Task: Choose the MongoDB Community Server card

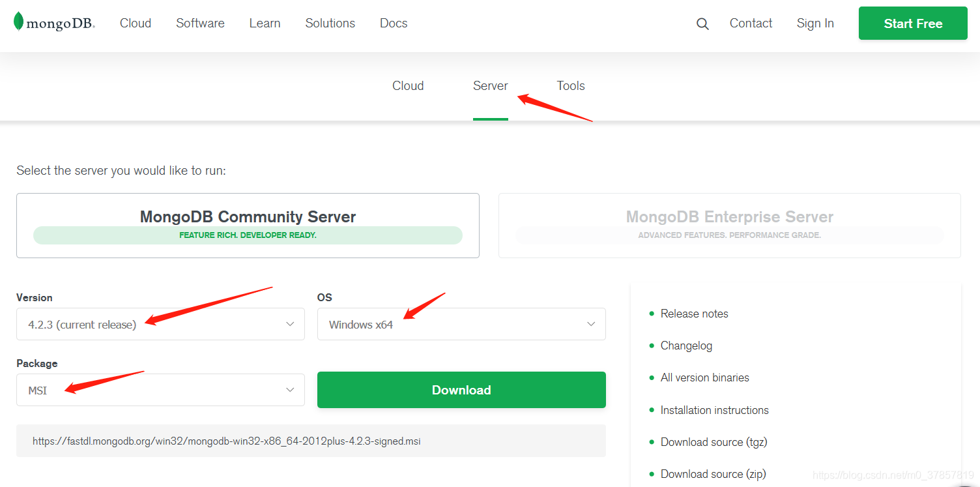Action: tap(248, 226)
